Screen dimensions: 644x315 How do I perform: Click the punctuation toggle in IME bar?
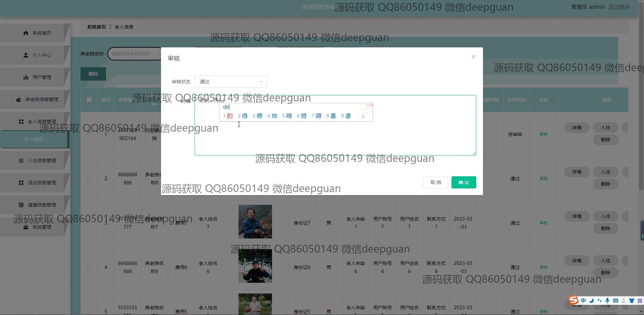click(599, 301)
